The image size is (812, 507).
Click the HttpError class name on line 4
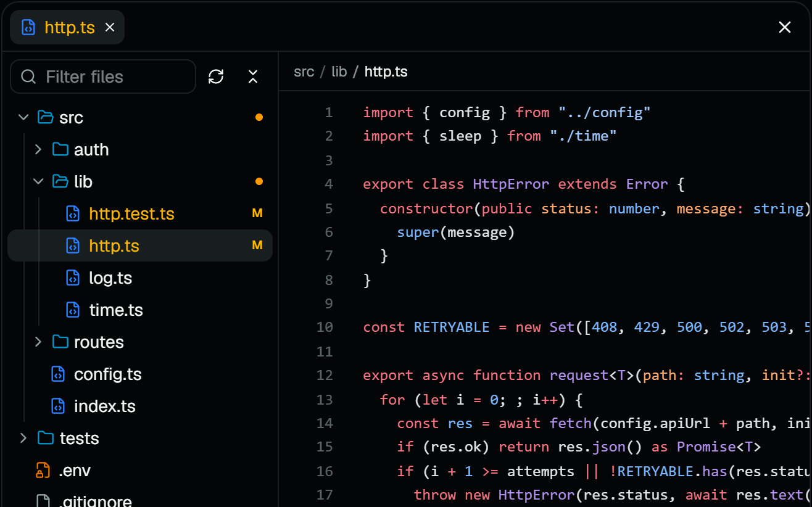click(x=511, y=184)
